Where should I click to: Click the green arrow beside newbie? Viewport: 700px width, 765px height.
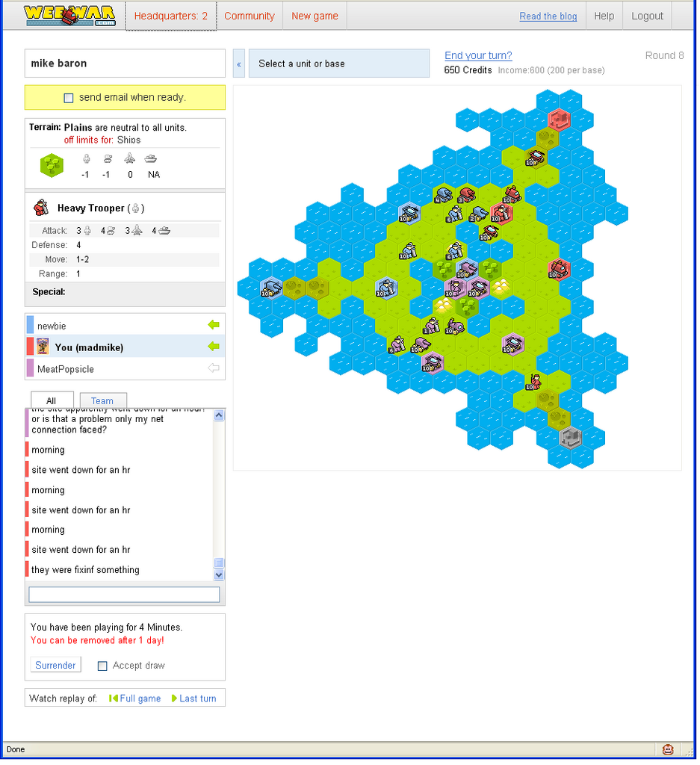pos(214,325)
